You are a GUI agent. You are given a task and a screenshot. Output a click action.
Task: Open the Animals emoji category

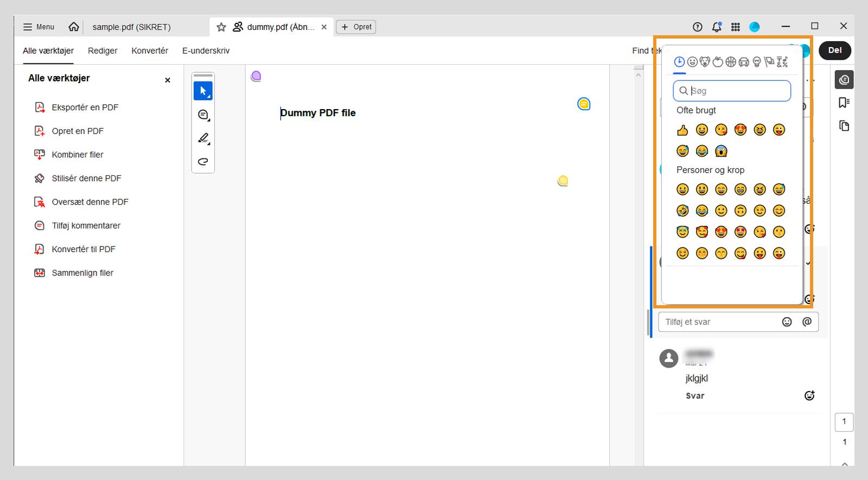[x=705, y=62]
